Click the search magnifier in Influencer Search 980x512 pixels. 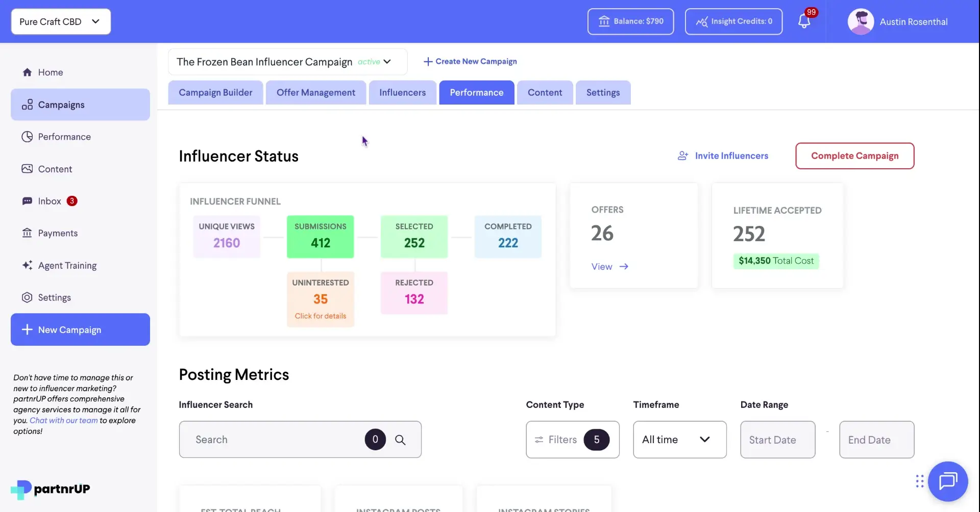(x=401, y=439)
